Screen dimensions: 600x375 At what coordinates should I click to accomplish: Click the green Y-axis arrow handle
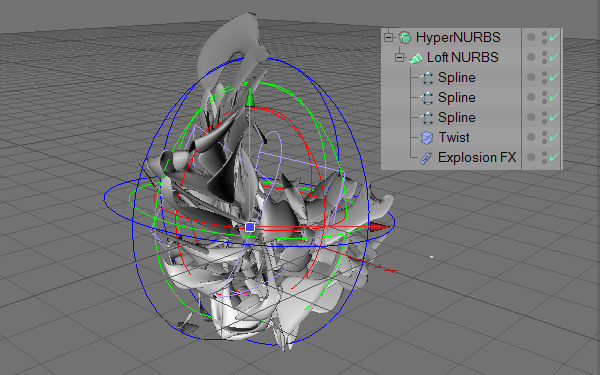[x=250, y=97]
